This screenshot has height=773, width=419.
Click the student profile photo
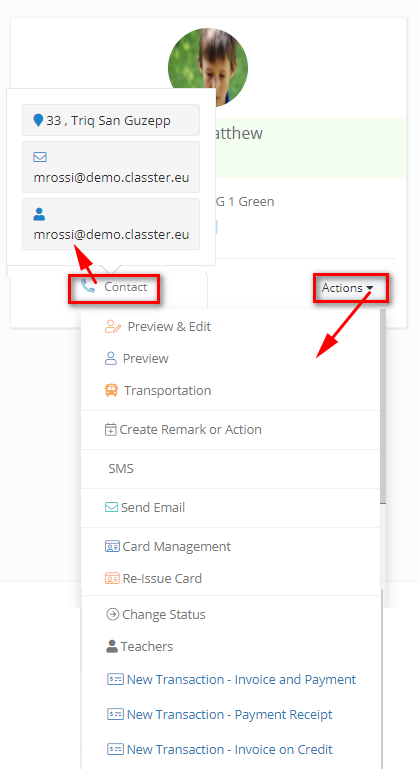pos(208,65)
